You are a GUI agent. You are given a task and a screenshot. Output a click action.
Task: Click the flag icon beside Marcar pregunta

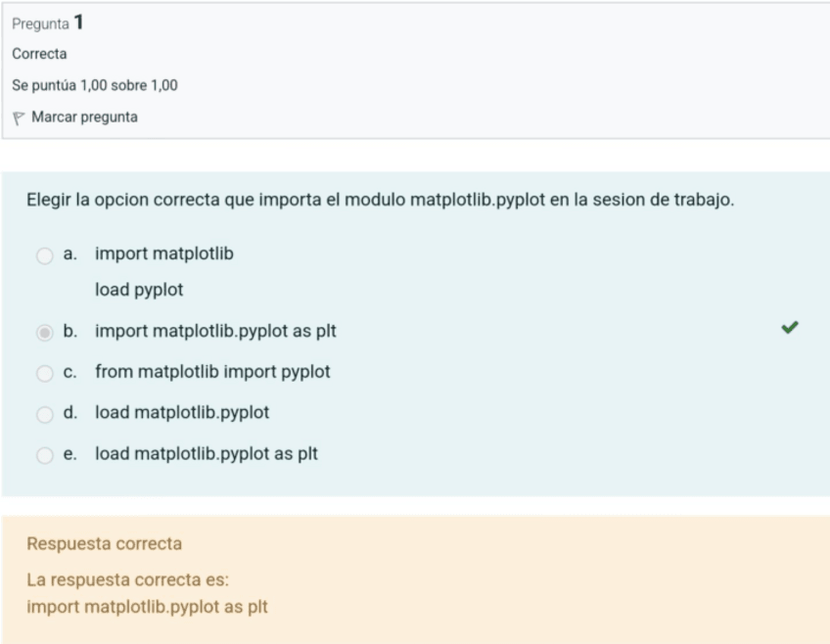click(x=19, y=117)
